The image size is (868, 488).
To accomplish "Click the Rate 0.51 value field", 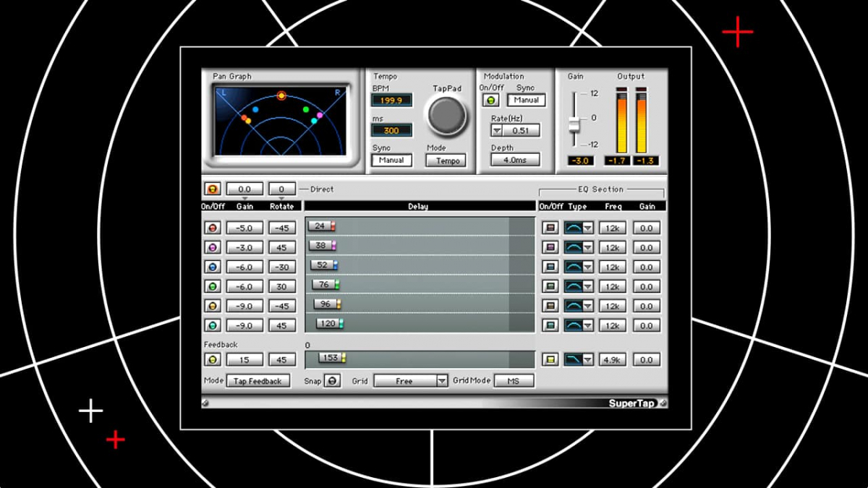I will pyautogui.click(x=522, y=131).
